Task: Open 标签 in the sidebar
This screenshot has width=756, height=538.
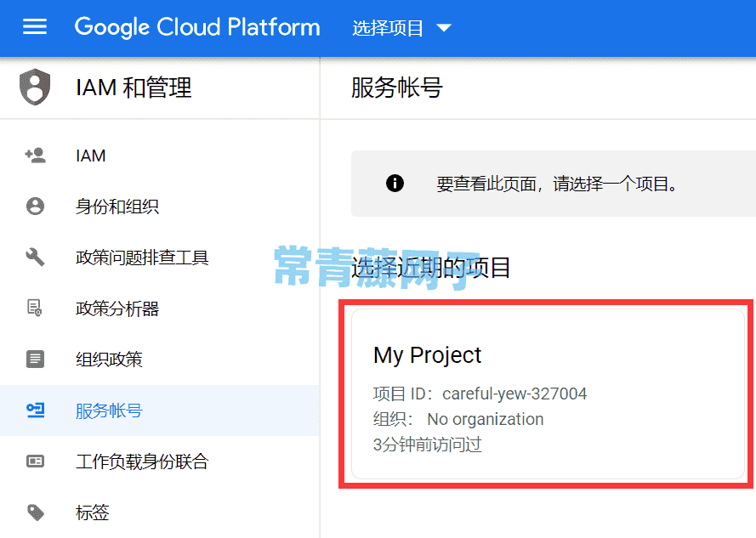Action: [x=160, y=513]
